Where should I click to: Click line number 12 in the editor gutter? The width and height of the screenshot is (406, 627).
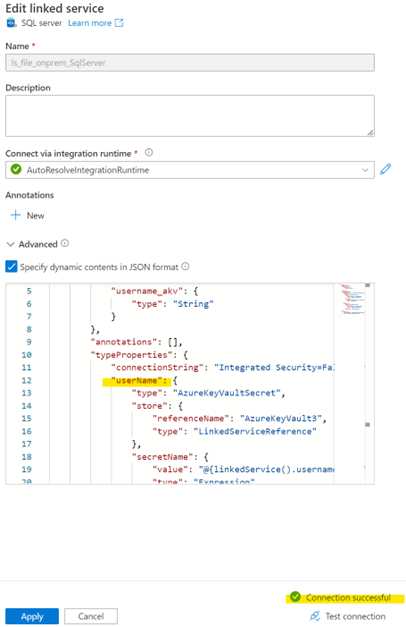[x=26, y=380]
